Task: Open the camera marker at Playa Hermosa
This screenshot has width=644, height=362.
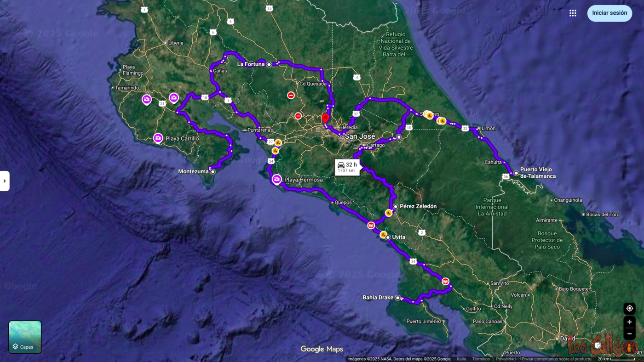Action: [x=276, y=179]
